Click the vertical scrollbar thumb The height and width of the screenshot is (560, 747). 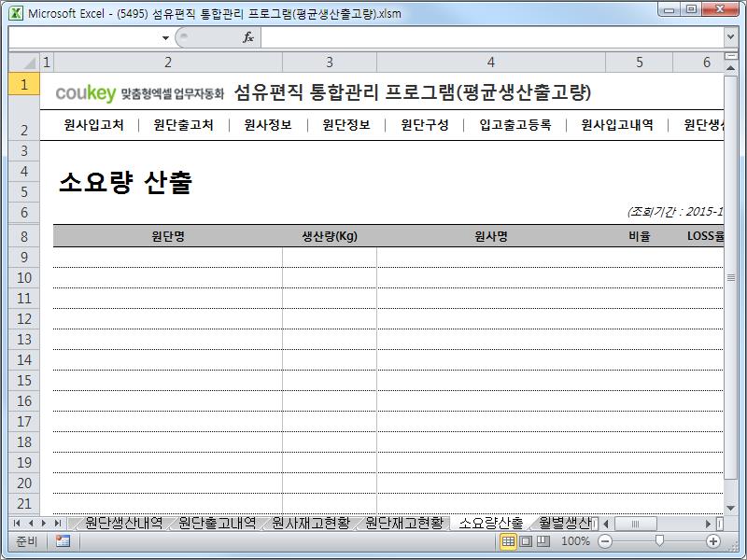(x=730, y=276)
